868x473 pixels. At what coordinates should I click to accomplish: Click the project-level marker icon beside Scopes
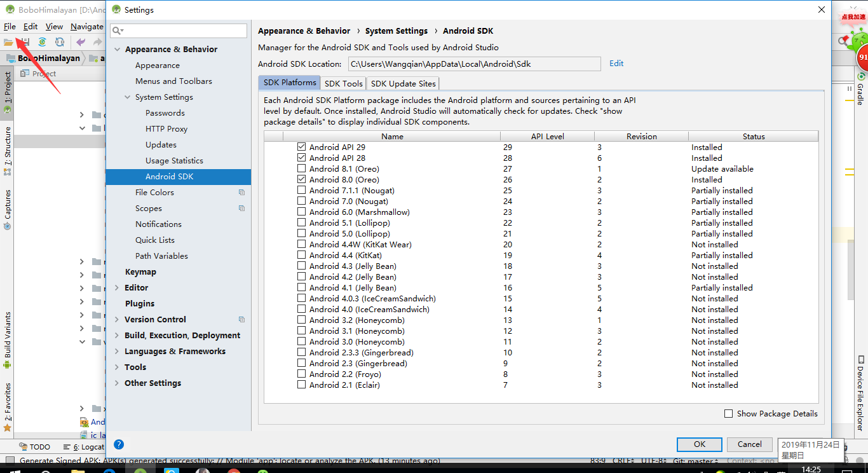(241, 208)
